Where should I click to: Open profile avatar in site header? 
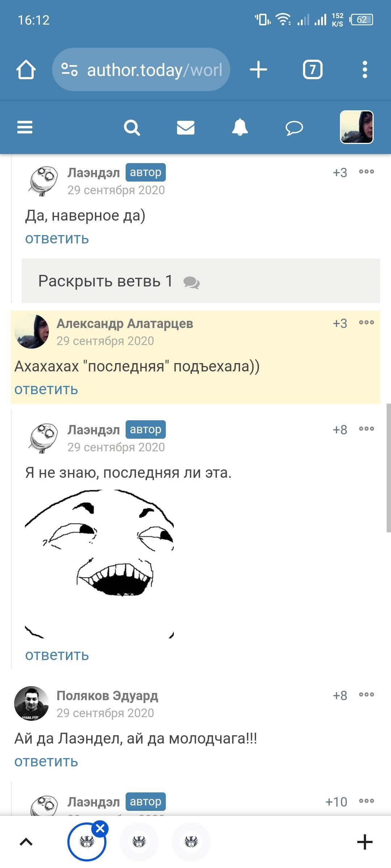[x=357, y=127]
